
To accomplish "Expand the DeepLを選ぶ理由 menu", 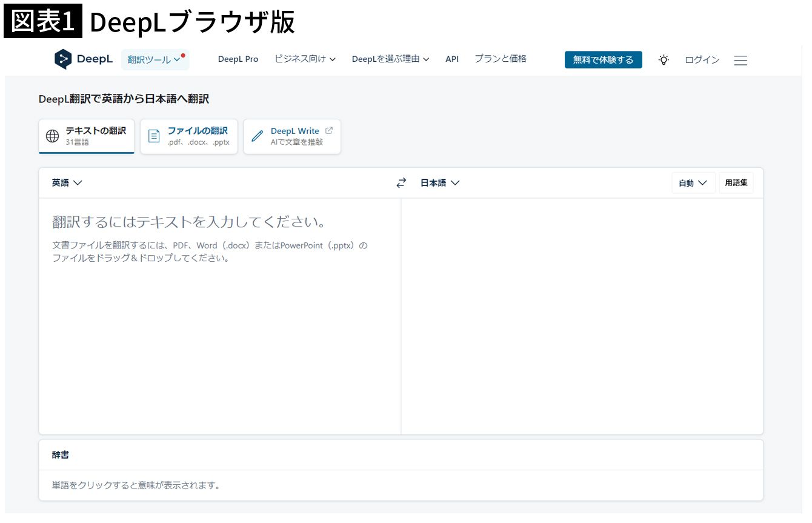I will [390, 59].
